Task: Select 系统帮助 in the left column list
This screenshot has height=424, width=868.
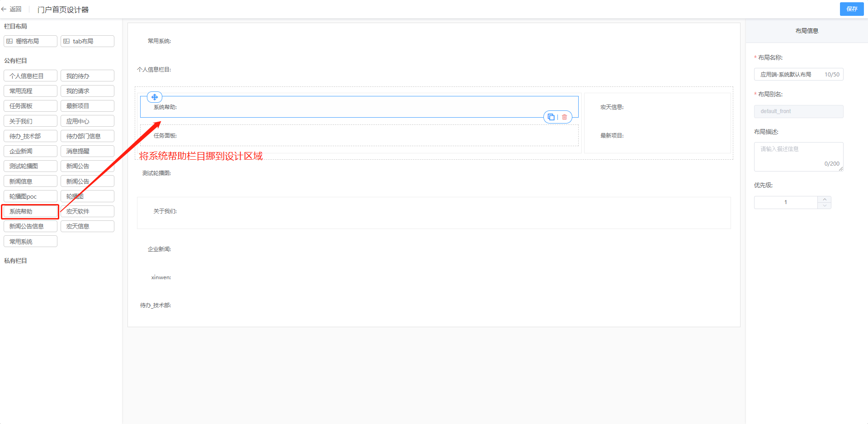Action: click(30, 211)
